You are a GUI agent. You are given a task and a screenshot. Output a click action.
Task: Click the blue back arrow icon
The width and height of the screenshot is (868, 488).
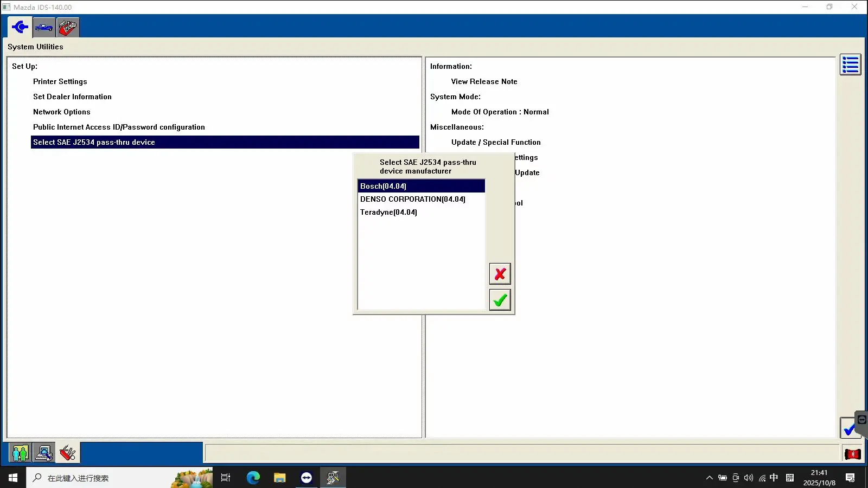[x=20, y=27]
